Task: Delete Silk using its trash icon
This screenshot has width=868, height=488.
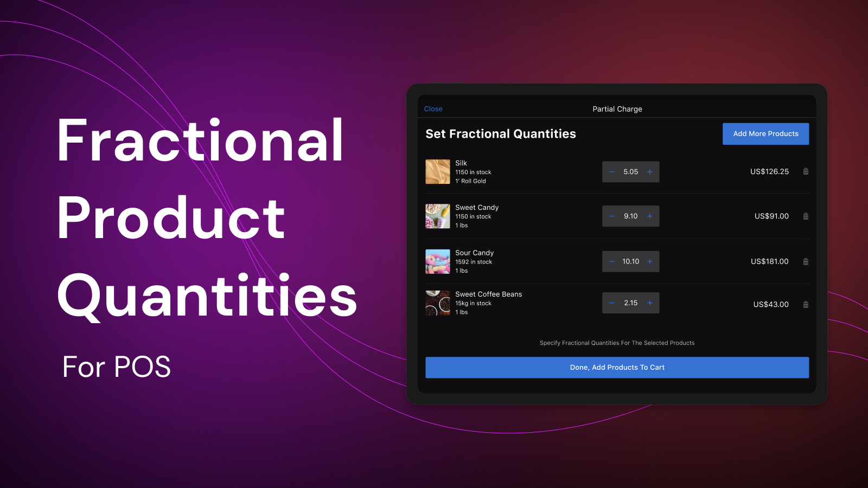Action: click(806, 171)
